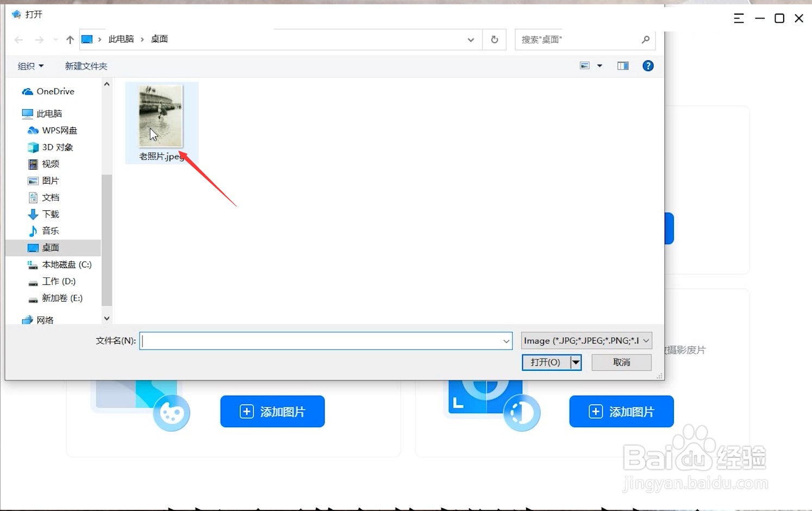Expand the 文件名 history dropdown
This screenshot has height=511, width=812.
point(507,341)
